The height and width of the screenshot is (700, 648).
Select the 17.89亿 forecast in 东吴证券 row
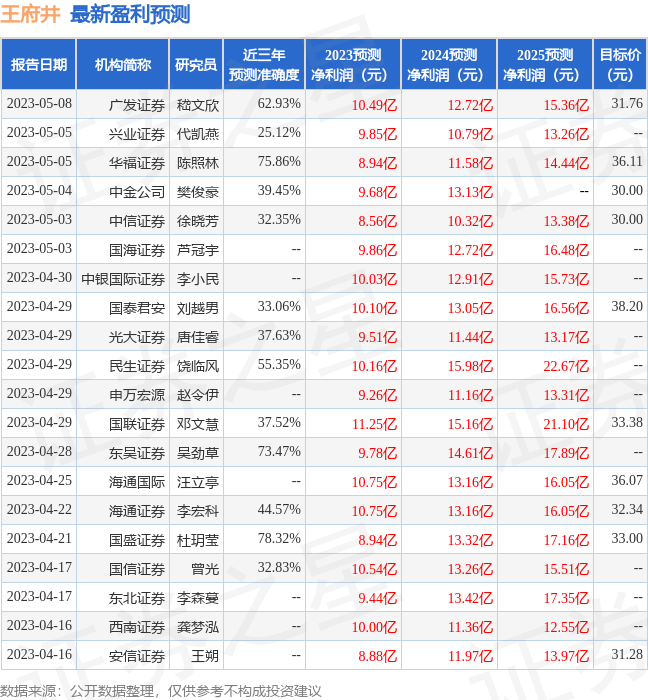coord(566,452)
